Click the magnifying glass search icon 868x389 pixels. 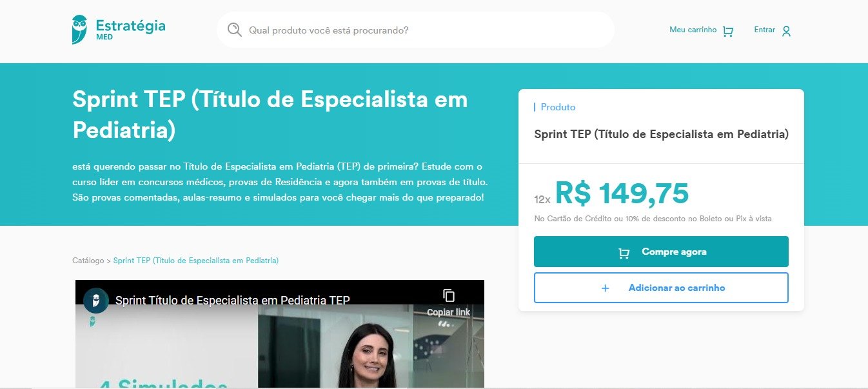pyautogui.click(x=235, y=30)
